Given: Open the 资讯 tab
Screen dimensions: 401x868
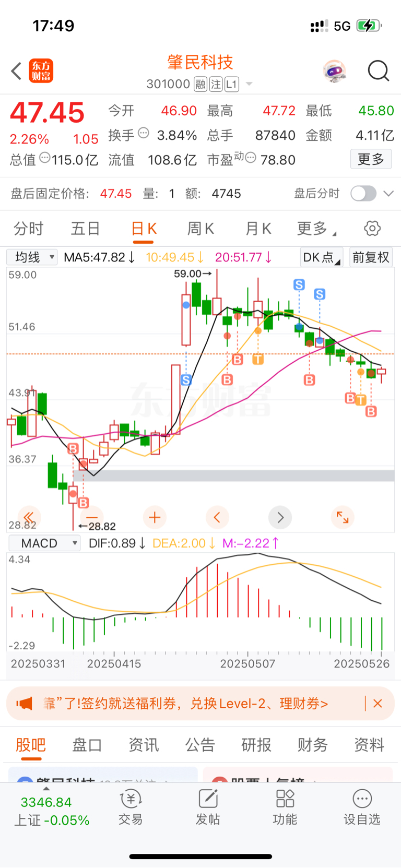Looking at the screenshot, I should click(144, 745).
